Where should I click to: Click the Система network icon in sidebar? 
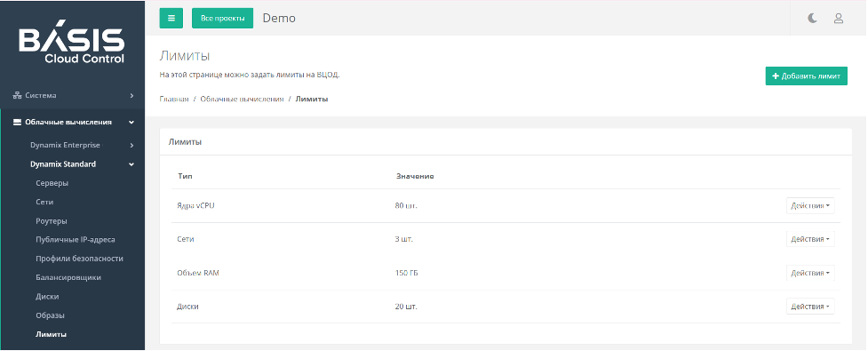click(x=17, y=95)
